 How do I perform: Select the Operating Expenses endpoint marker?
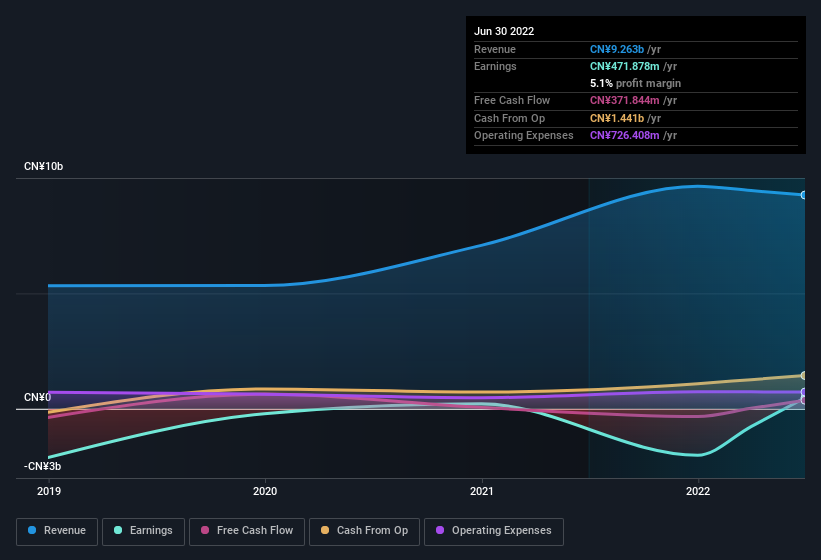click(x=803, y=392)
